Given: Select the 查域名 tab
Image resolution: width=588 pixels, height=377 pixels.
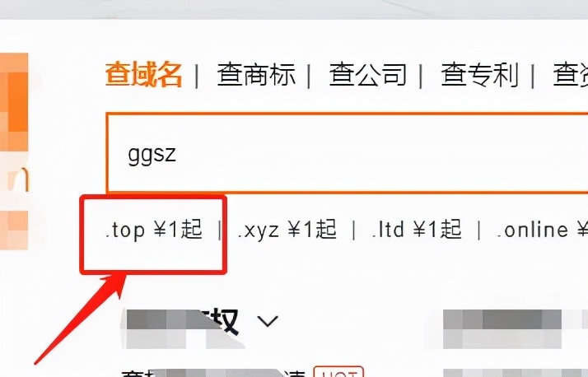Looking at the screenshot, I should [143, 74].
